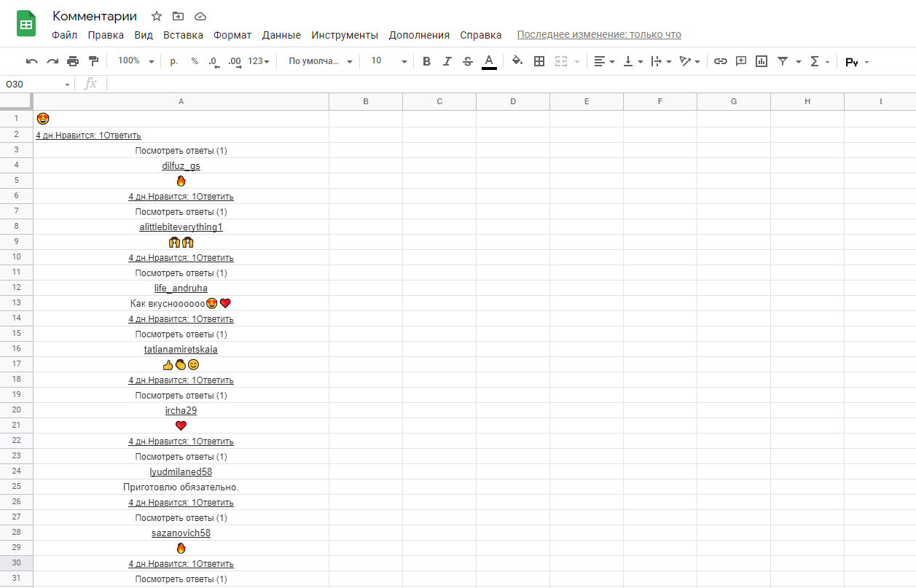Click the 'Последнее изменение: только что' link

pyautogui.click(x=599, y=35)
